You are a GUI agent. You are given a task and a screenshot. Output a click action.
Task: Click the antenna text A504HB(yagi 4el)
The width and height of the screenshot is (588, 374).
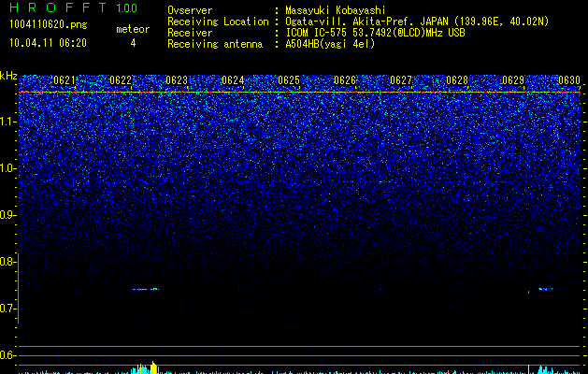coord(330,44)
